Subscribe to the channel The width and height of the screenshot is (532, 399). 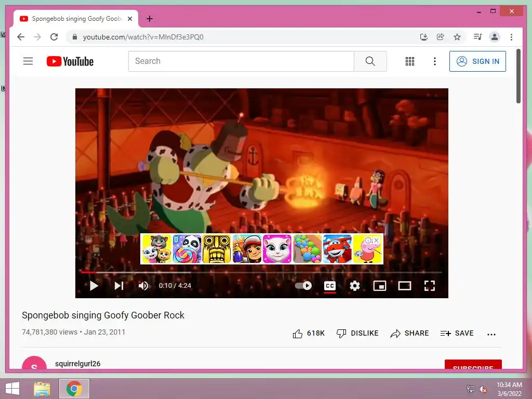coord(473,364)
